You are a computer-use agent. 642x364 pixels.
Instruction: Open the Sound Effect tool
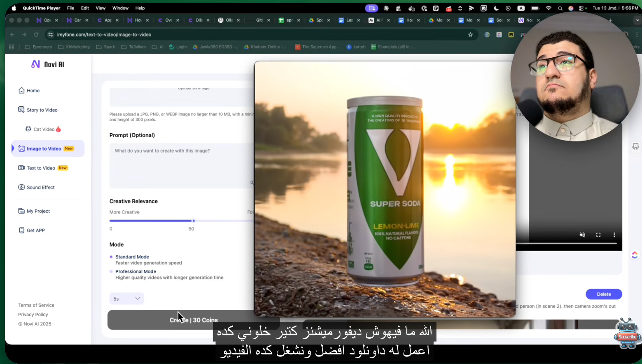pos(40,187)
